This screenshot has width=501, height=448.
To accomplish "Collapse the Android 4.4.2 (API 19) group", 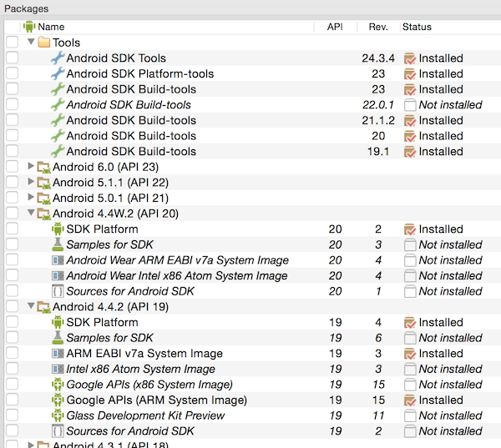I will click(x=31, y=305).
